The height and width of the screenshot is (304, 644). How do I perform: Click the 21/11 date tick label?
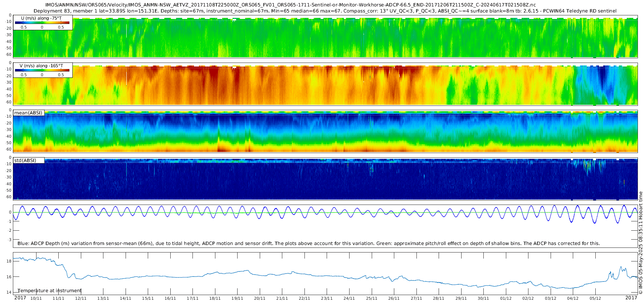(282, 298)
